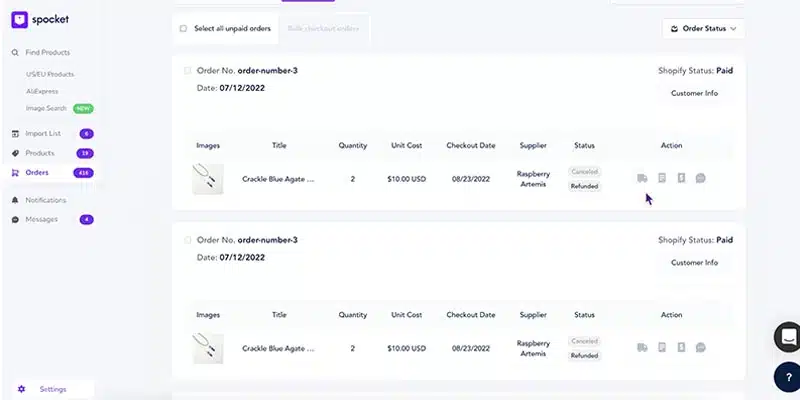Screen dimensions: 800x400
Task: Click the Messages speech bubble icon
Action: (15, 219)
